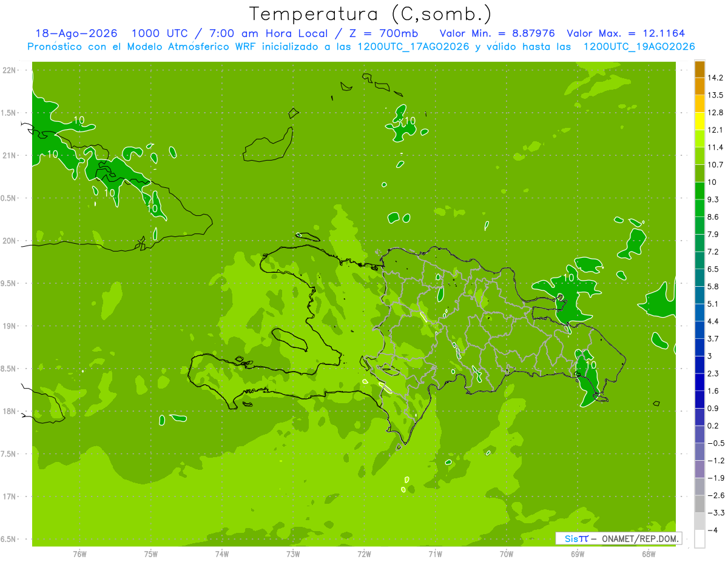The width and height of the screenshot is (728, 562).
Task: Click the "70W" longitude label
Action: click(507, 554)
